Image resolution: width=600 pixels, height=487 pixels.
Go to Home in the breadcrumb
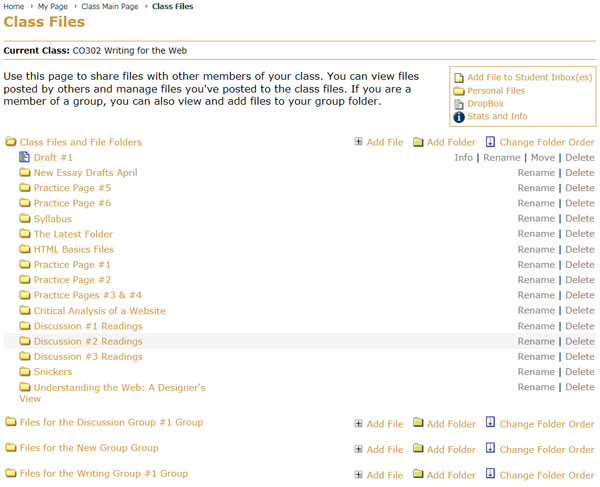tap(13, 7)
